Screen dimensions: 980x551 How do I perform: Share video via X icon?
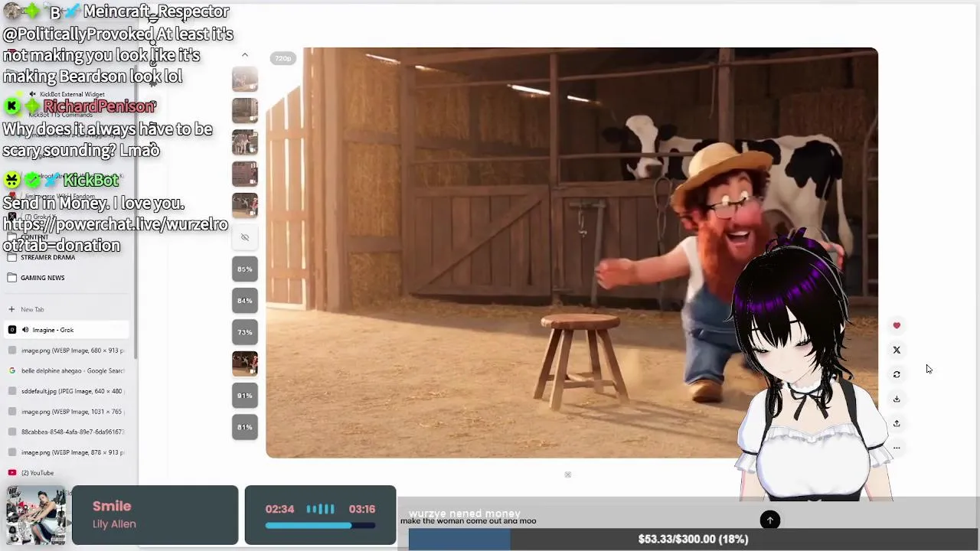click(897, 350)
